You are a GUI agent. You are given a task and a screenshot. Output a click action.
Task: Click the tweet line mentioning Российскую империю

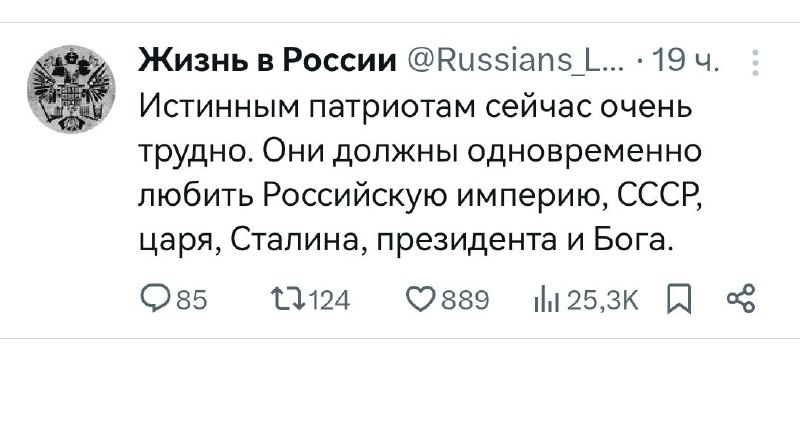[420, 195]
